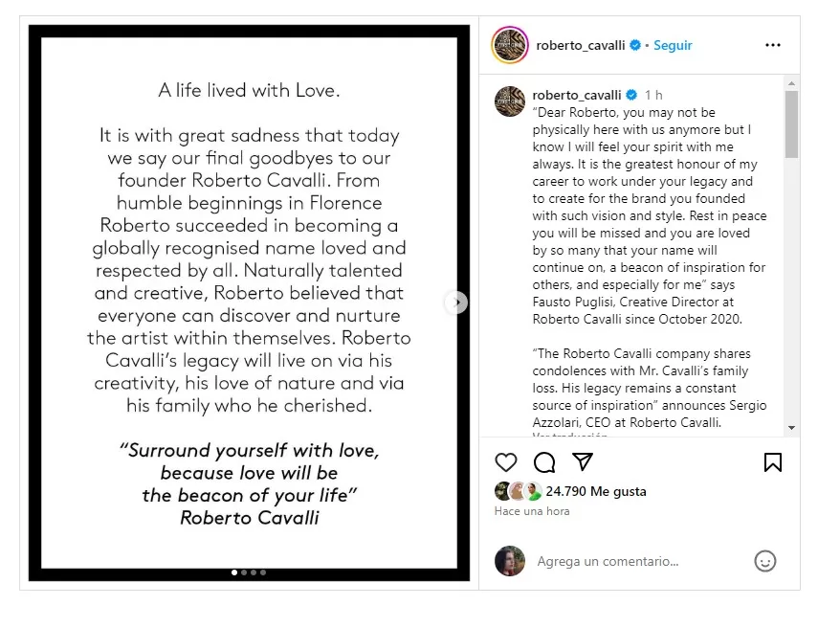Click the liker avatars beside the like count
The width and height of the screenshot is (840, 628).
tap(519, 491)
